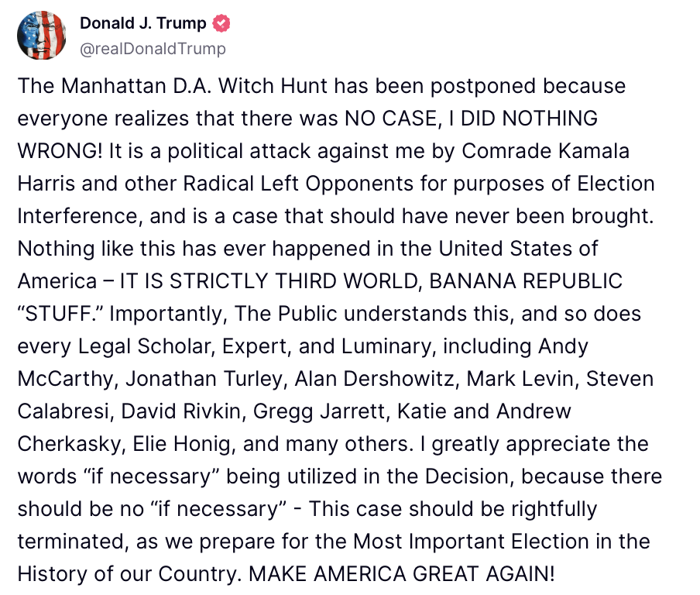Click the @realDonaldTrump handle
Image resolution: width=700 pixels, height=595 pixels.
(x=153, y=48)
